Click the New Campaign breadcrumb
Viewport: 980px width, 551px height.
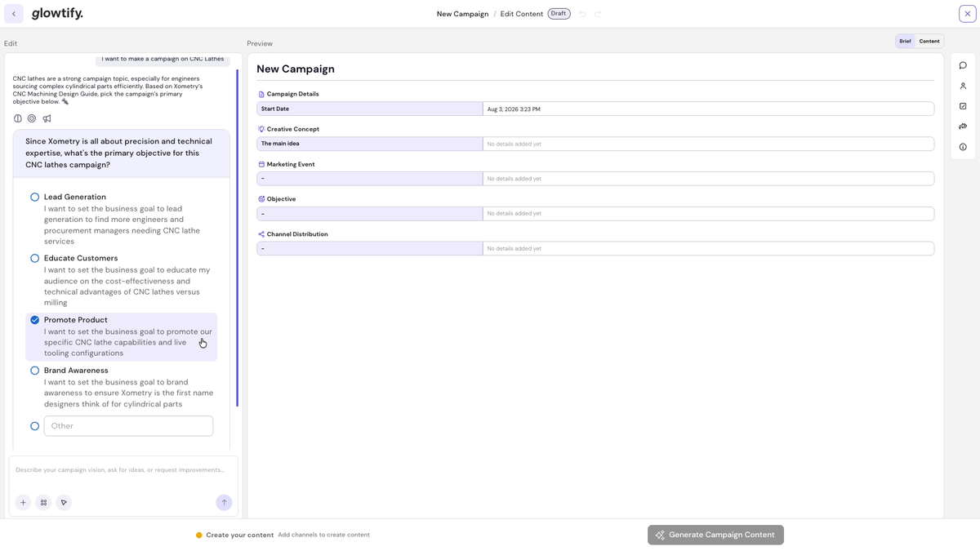click(462, 14)
